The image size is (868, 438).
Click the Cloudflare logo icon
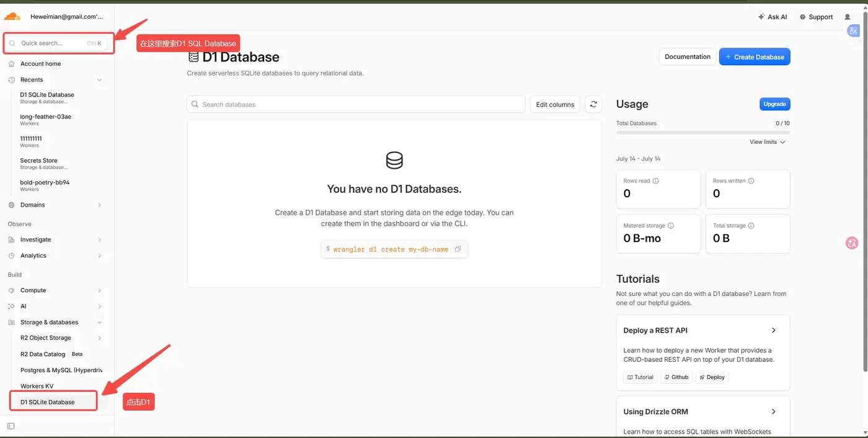[12, 17]
